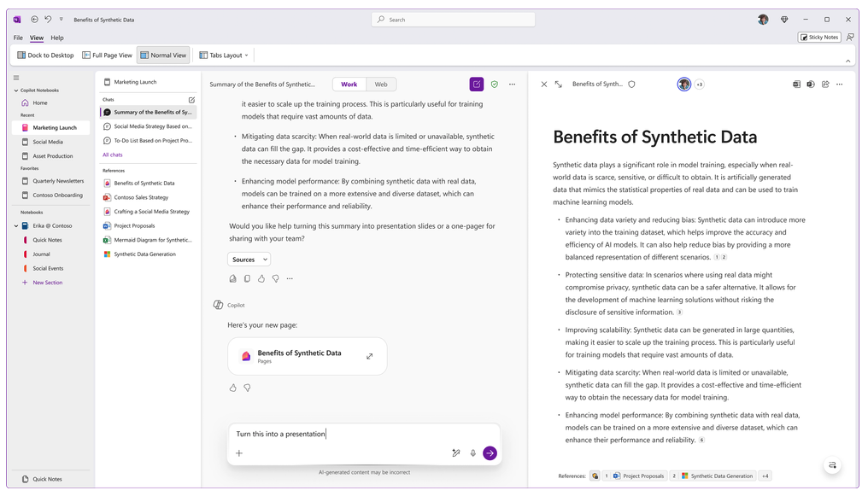Open the Tabs Layout dropdown
The height and width of the screenshot is (502, 868).
coord(224,55)
